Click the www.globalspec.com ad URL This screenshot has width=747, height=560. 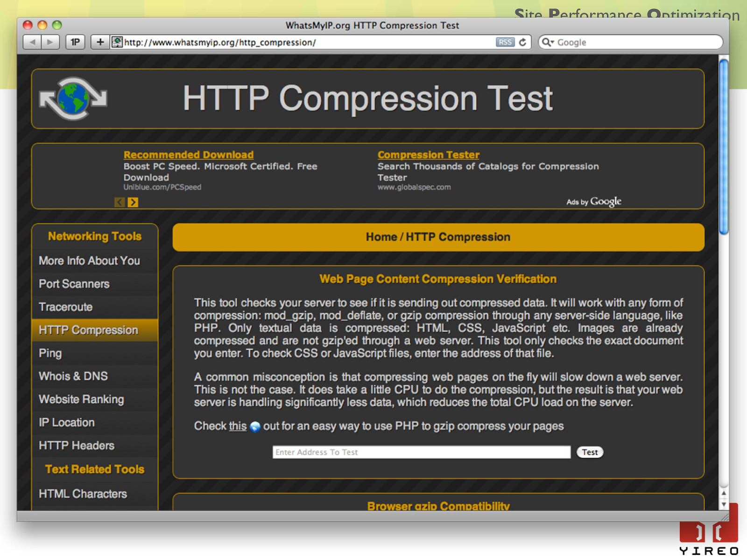[414, 187]
